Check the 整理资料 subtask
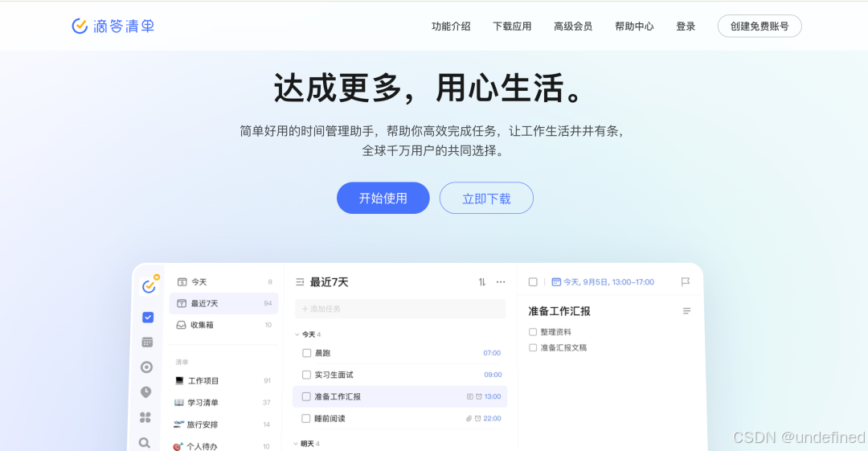This screenshot has width=868, height=451. [533, 332]
